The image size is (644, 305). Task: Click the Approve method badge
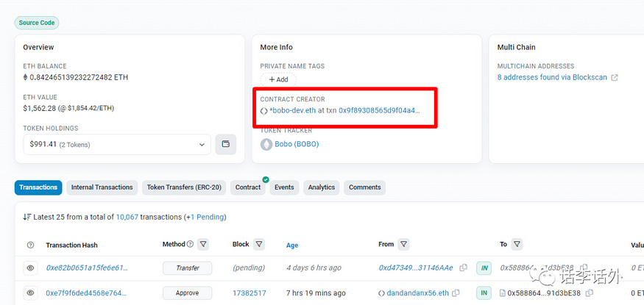tap(187, 293)
